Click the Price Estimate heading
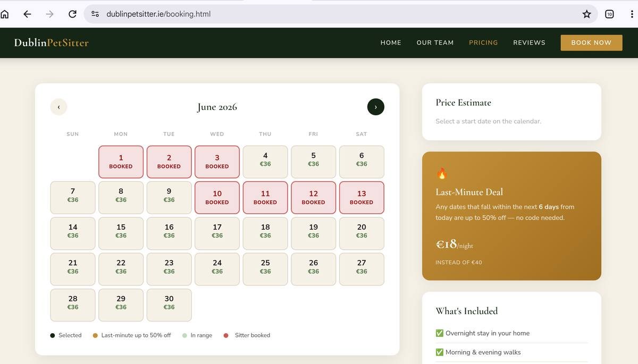638x364 pixels. point(463,103)
